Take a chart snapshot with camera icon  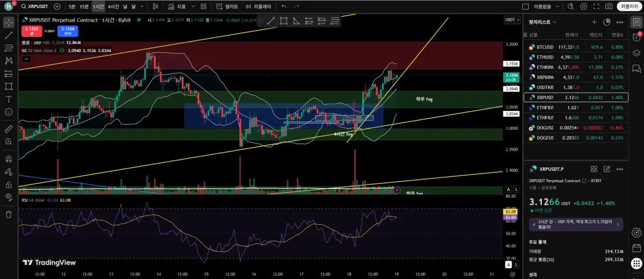coord(609,6)
